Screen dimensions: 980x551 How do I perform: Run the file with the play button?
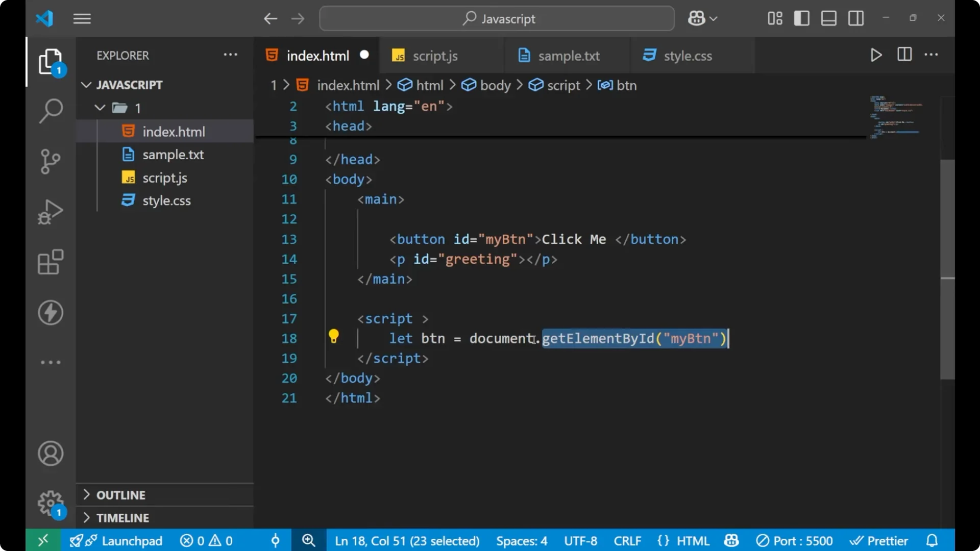(x=876, y=55)
